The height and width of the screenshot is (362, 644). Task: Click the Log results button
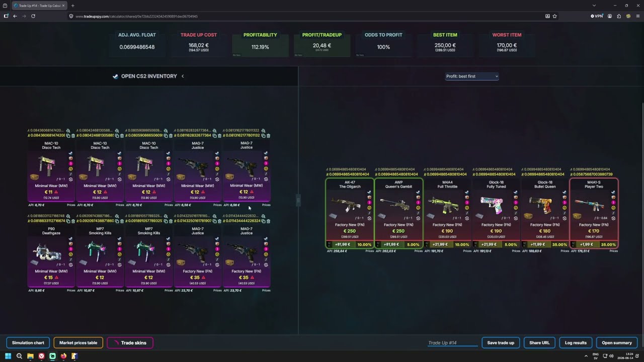576,343
